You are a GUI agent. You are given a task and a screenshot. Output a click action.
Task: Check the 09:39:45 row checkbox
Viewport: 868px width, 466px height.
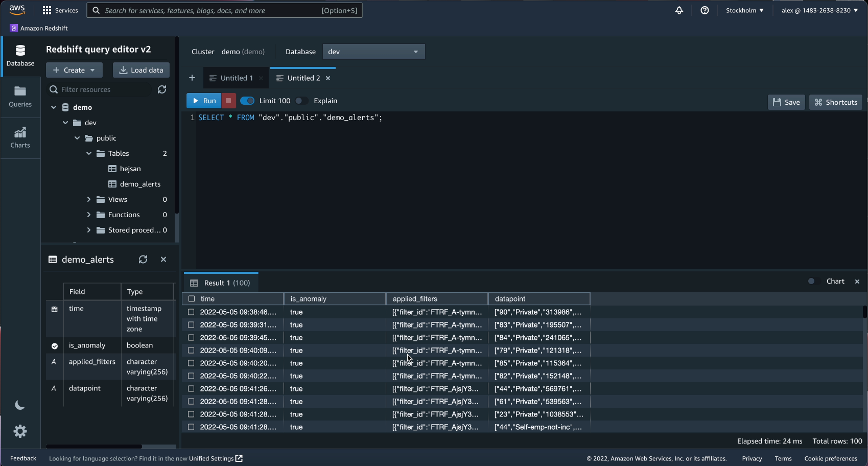(x=191, y=338)
